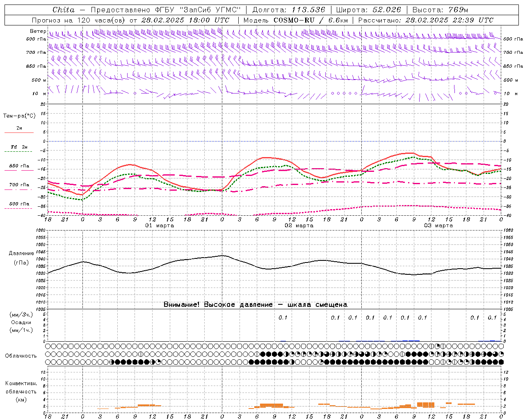
Task: Click the computed time "Рассчитано: 28.02.2025 22:39 UTC"
Action: click(x=426, y=20)
